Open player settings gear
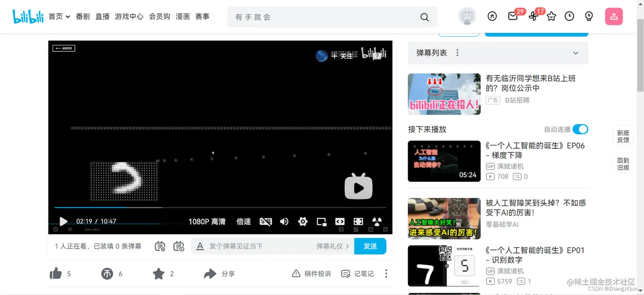Image resolution: width=644 pixels, height=295 pixels. pyautogui.click(x=303, y=221)
